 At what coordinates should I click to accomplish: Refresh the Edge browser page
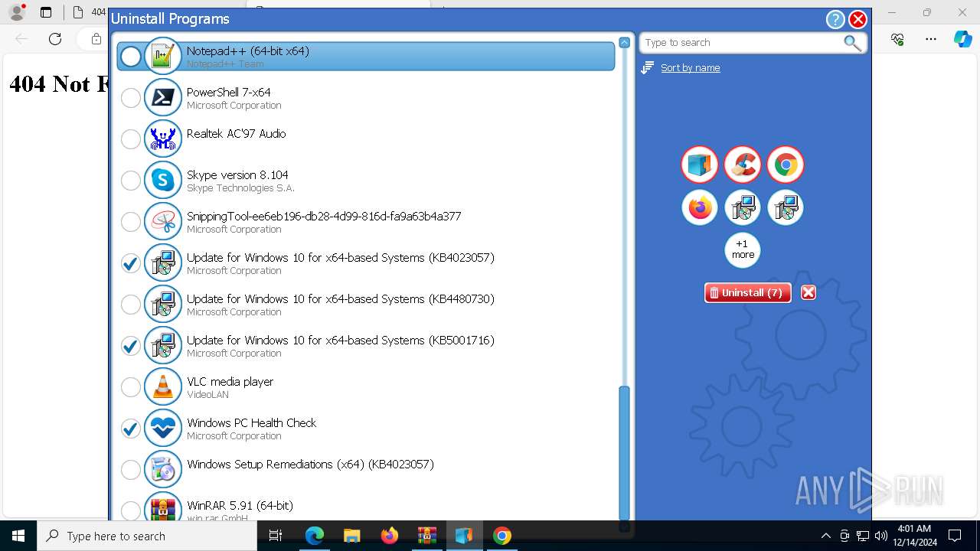click(55, 39)
